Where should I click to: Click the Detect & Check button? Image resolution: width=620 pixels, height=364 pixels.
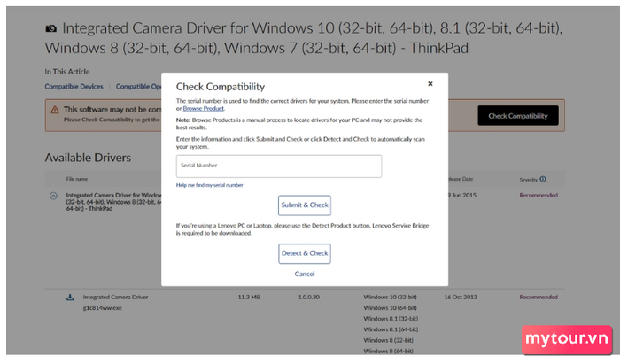tap(305, 253)
